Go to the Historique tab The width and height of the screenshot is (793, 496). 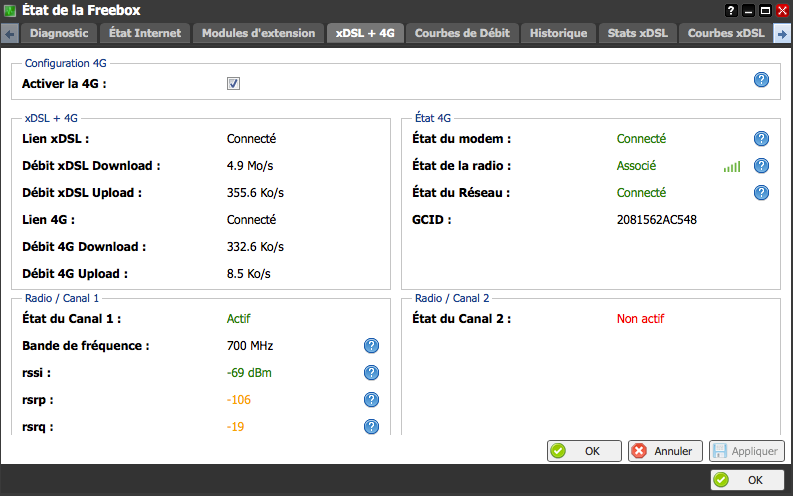558,33
